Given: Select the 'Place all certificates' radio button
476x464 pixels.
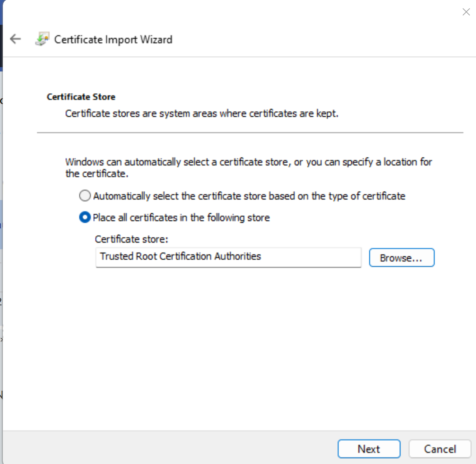Looking at the screenshot, I should (x=85, y=217).
